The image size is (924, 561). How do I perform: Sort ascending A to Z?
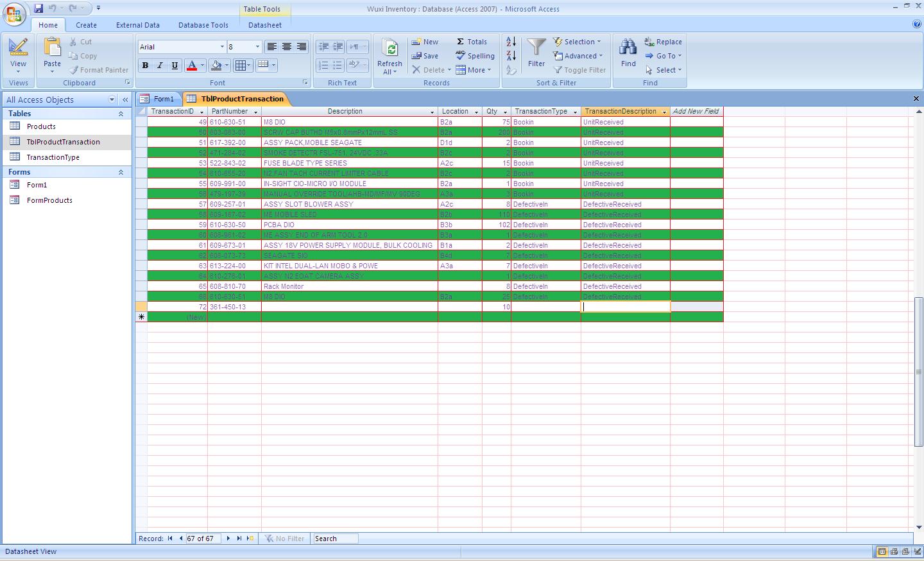(x=511, y=42)
